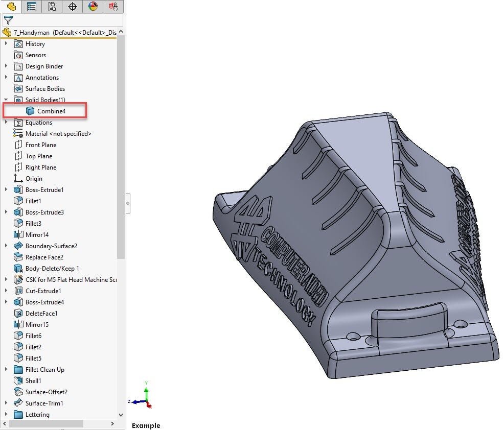Click the Fillet1 feature icon

click(18, 201)
